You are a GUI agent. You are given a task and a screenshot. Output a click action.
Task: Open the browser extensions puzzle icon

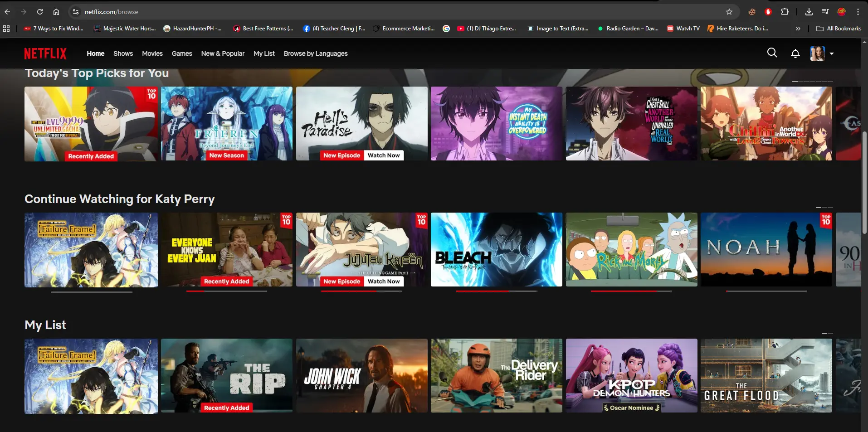[785, 12]
